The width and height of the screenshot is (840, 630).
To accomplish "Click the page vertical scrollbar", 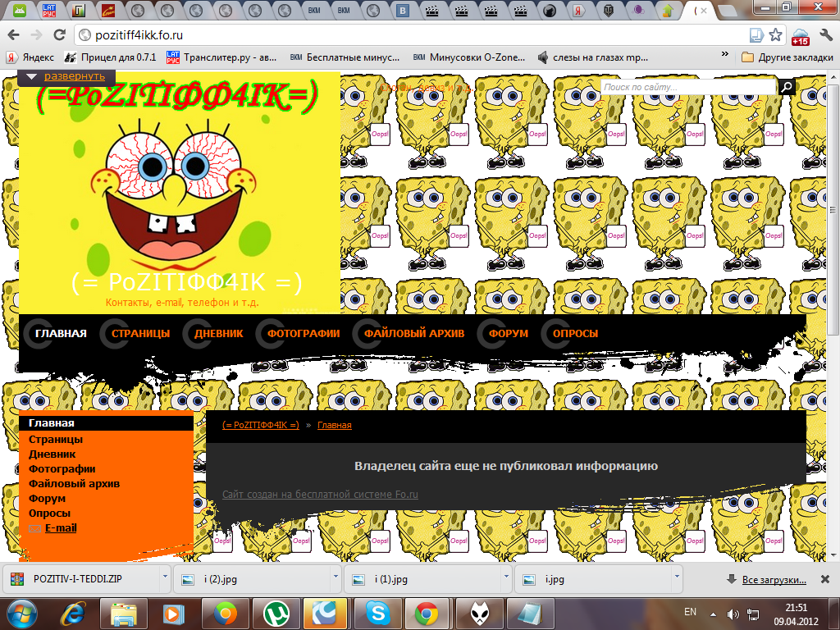I will click(x=833, y=209).
